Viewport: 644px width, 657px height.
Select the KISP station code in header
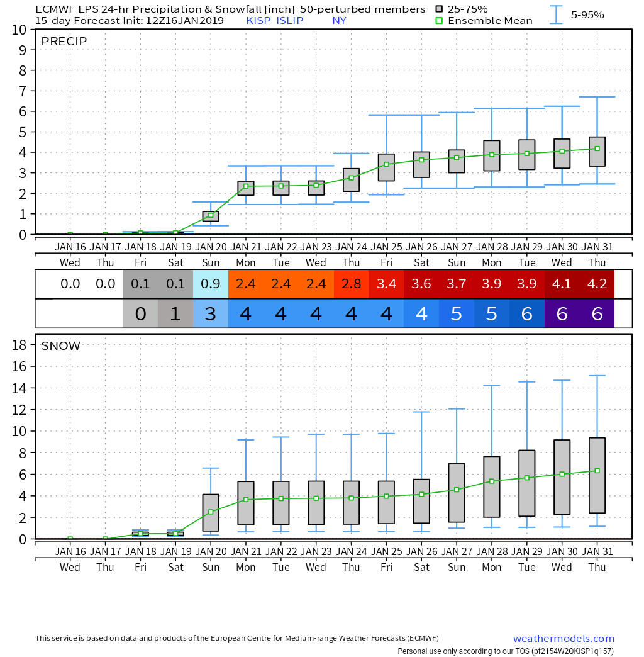(258, 21)
